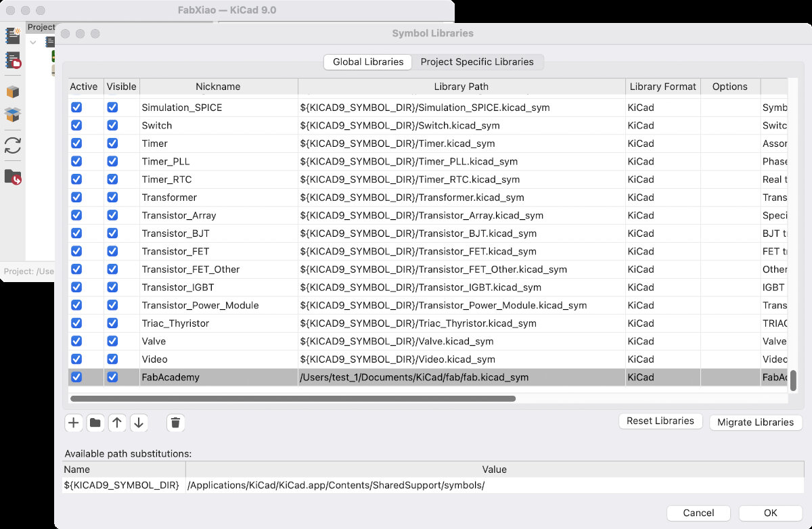Toggle Visible for Transistor_FET_Other library
The height and width of the screenshot is (529, 812).
pyautogui.click(x=112, y=269)
